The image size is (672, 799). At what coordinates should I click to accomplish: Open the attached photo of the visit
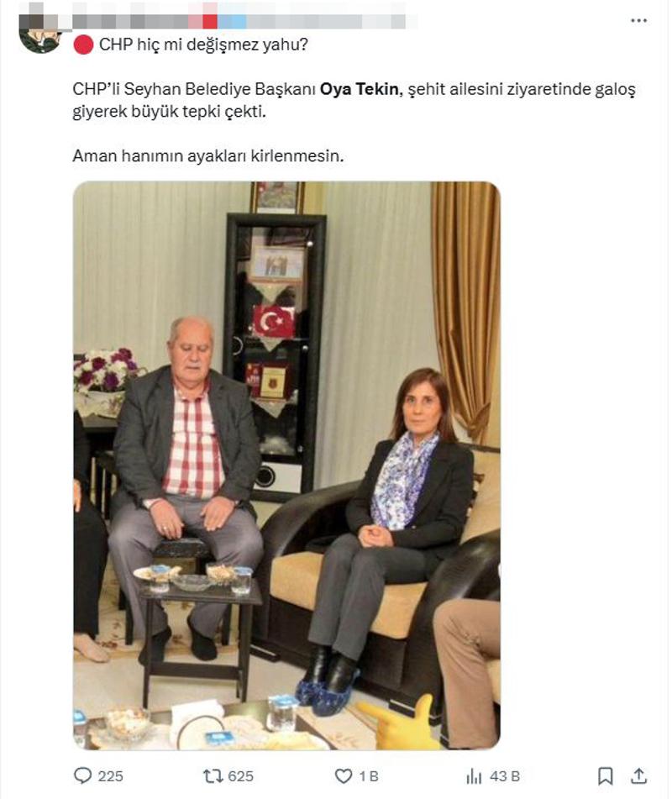(286, 465)
